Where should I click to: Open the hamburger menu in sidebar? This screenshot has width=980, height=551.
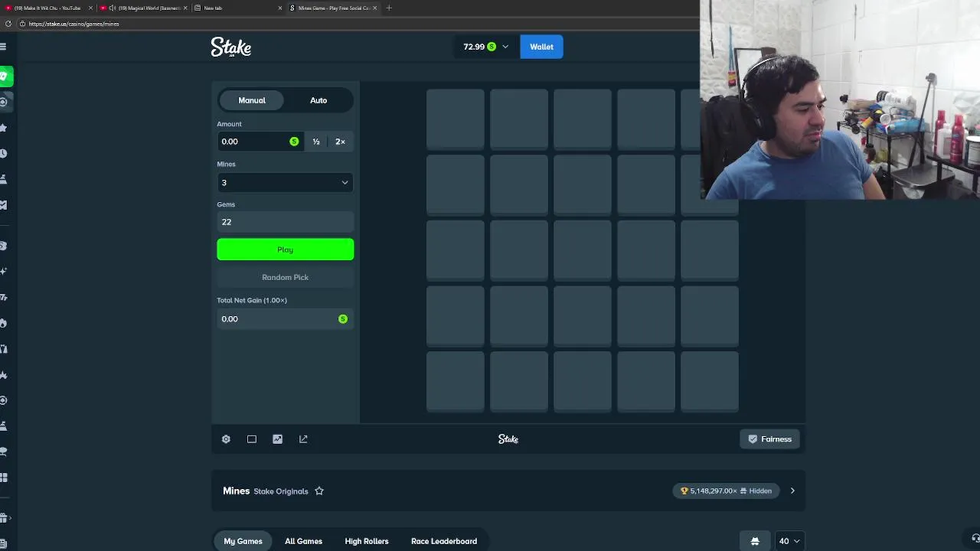coord(4,47)
